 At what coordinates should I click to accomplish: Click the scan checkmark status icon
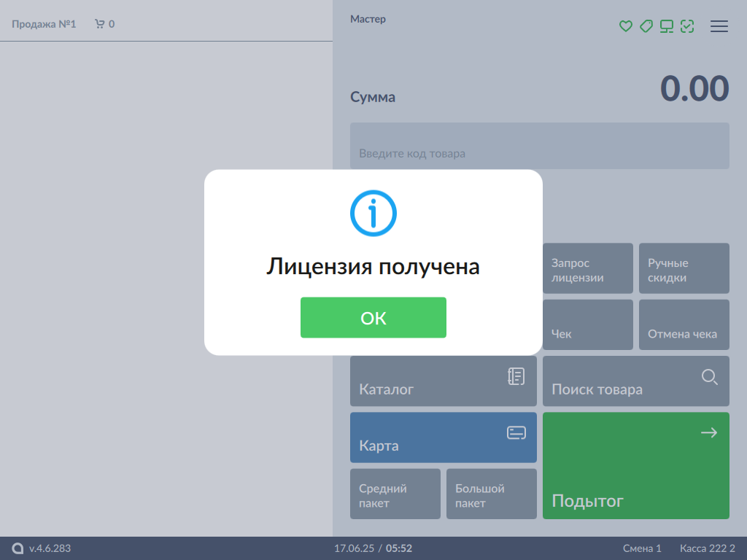pyautogui.click(x=686, y=26)
